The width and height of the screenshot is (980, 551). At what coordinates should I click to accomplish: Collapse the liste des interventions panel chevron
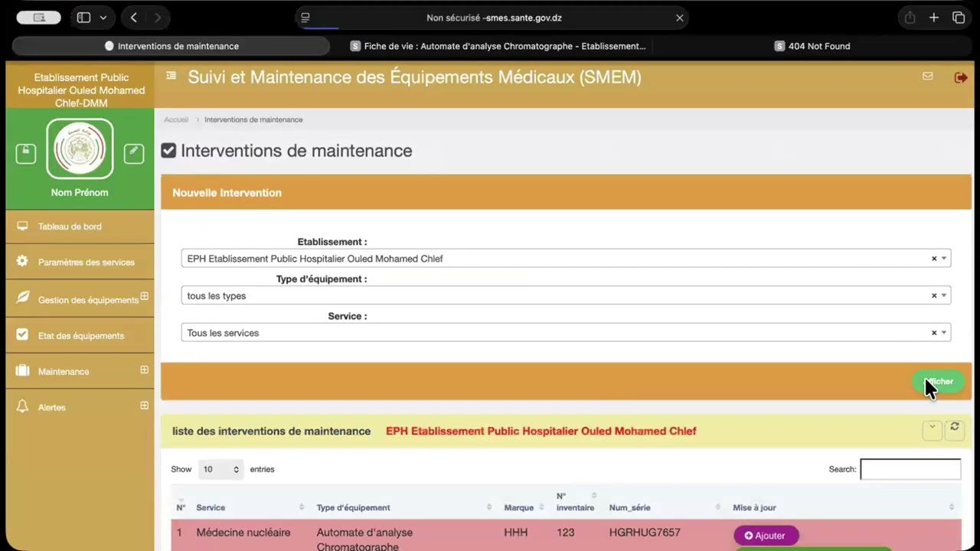(x=932, y=430)
